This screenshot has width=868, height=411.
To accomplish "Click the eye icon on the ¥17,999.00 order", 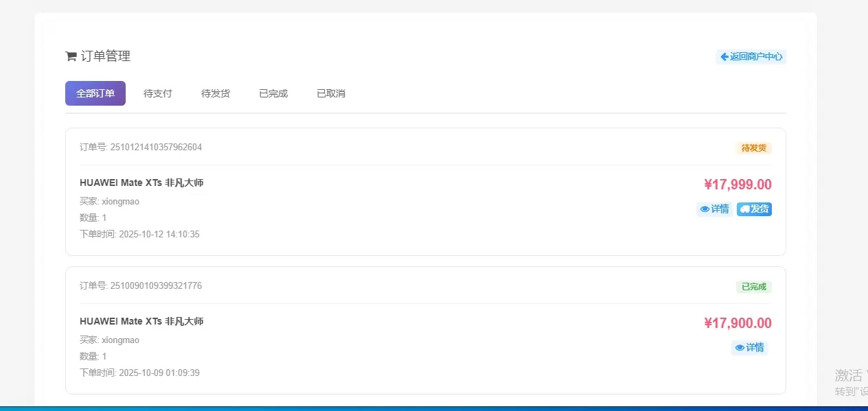I will click(x=705, y=209).
